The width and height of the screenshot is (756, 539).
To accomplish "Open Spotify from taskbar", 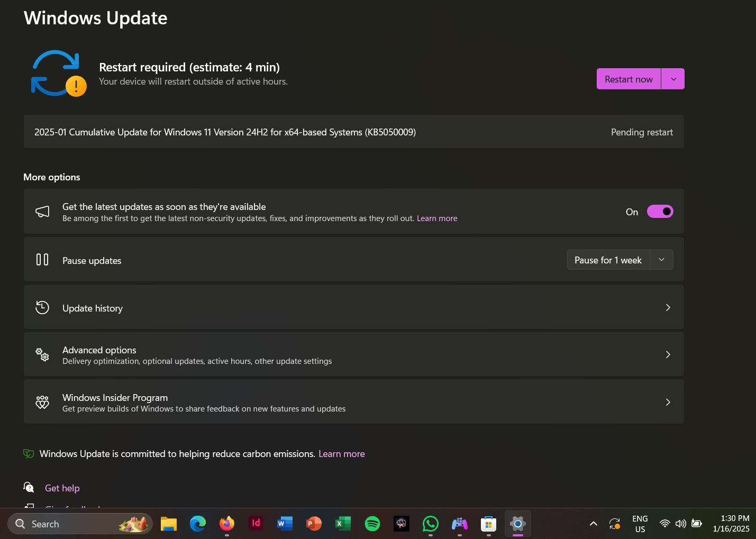I will 372,524.
